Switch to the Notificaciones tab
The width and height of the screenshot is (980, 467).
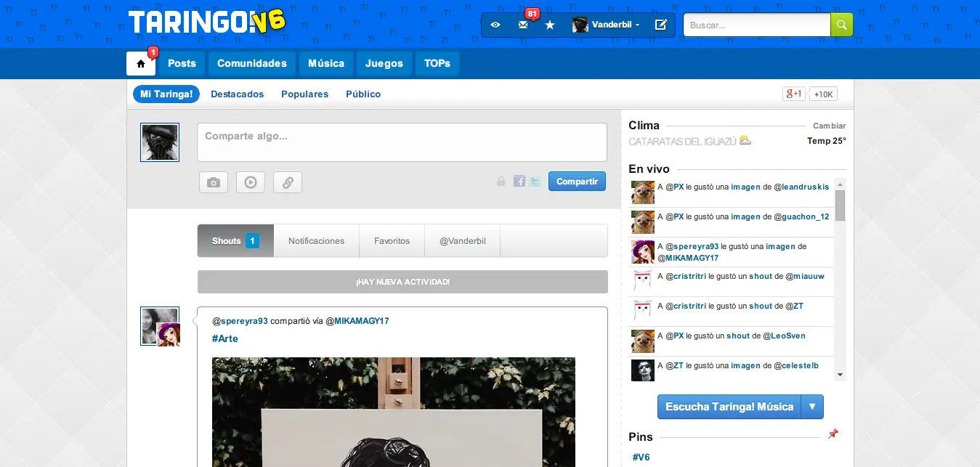click(x=316, y=240)
